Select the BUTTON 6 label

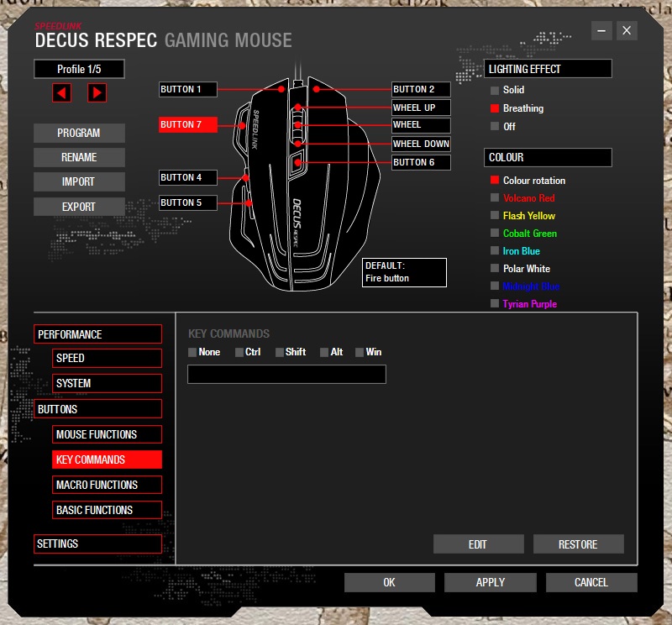[421, 162]
